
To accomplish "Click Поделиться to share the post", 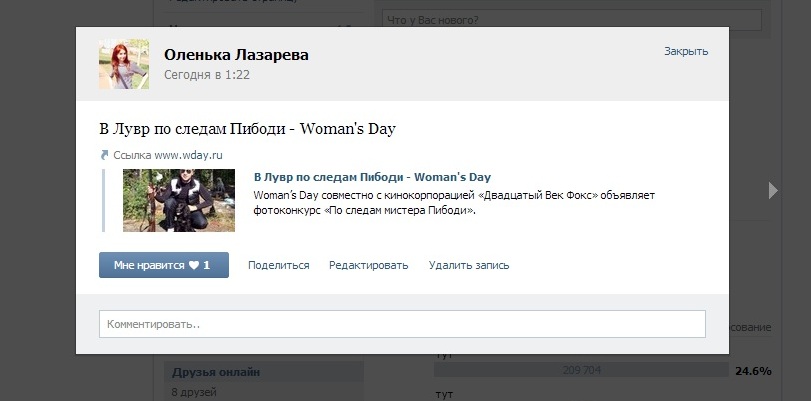I will coord(278,265).
